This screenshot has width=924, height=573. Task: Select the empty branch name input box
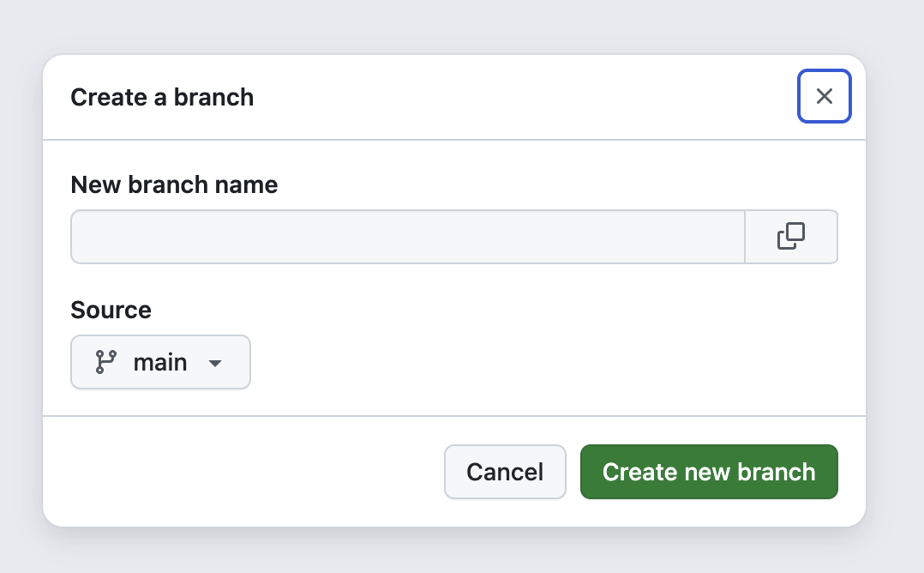pos(408,237)
